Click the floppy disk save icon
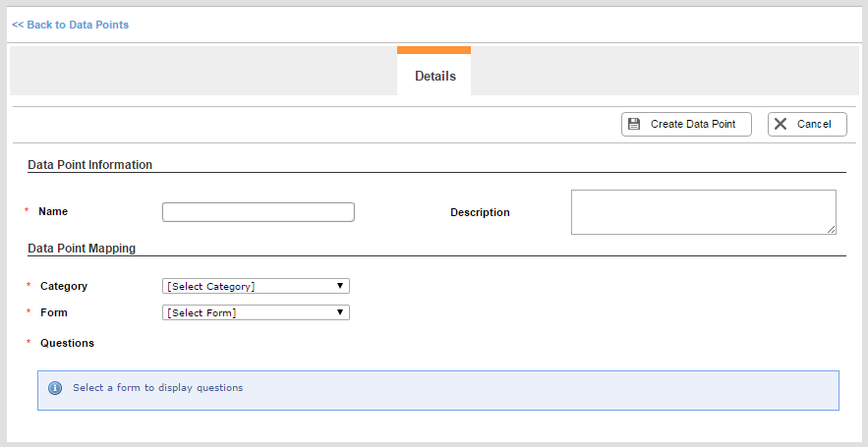This screenshot has width=868, height=447. pos(634,124)
